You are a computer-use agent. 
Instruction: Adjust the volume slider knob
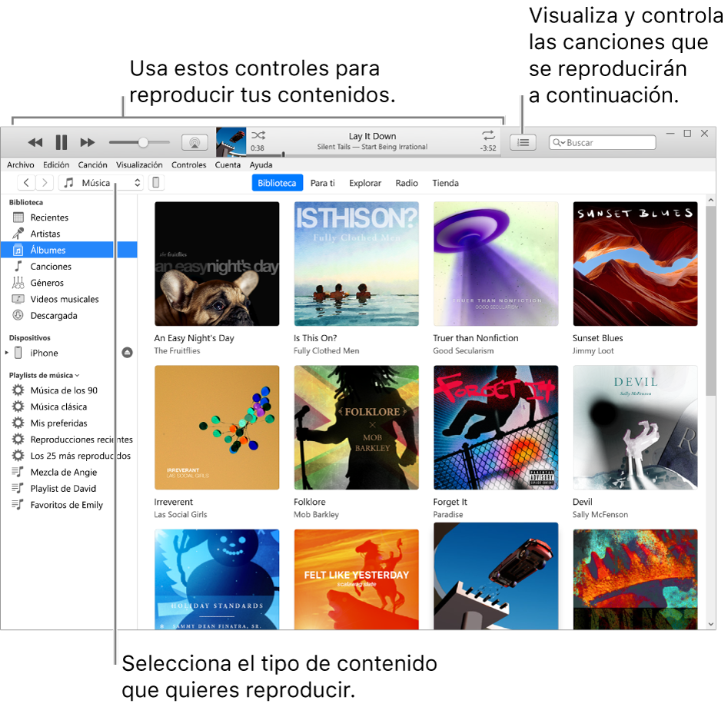click(144, 142)
